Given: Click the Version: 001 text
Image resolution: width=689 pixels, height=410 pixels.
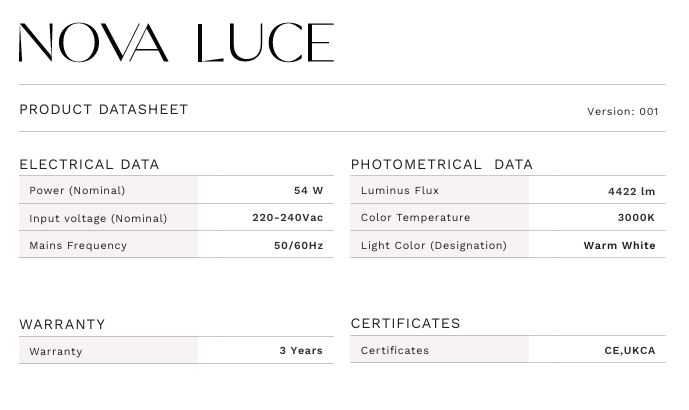Looking at the screenshot, I should 622,111.
